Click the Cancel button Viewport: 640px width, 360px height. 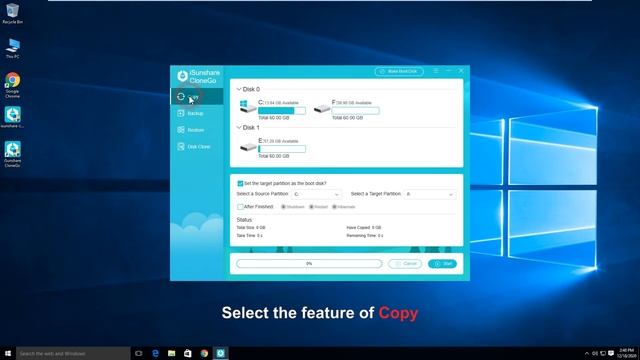(x=405, y=264)
